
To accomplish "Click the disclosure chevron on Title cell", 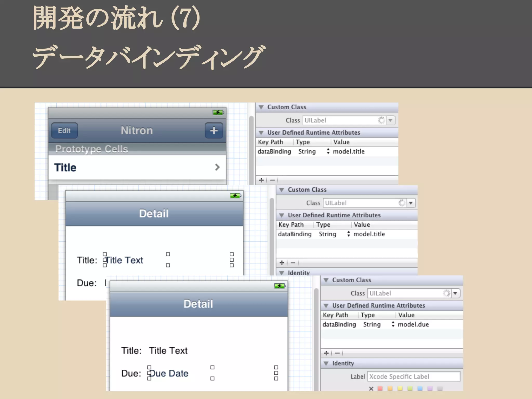I will 217,167.
